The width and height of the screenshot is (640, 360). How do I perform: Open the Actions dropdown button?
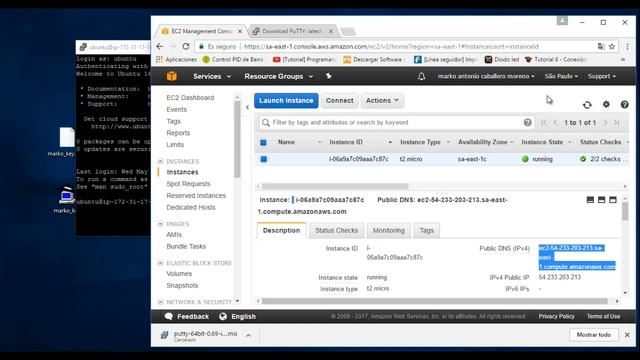pos(382,100)
